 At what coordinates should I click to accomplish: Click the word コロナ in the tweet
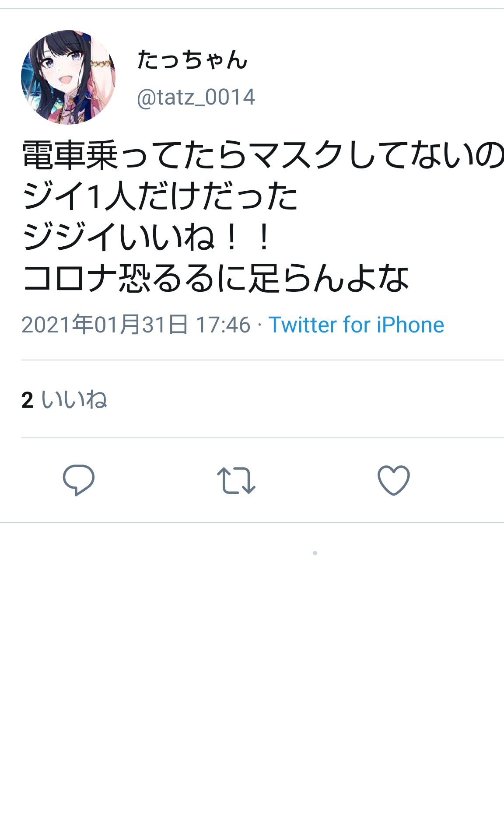[x=70, y=279]
